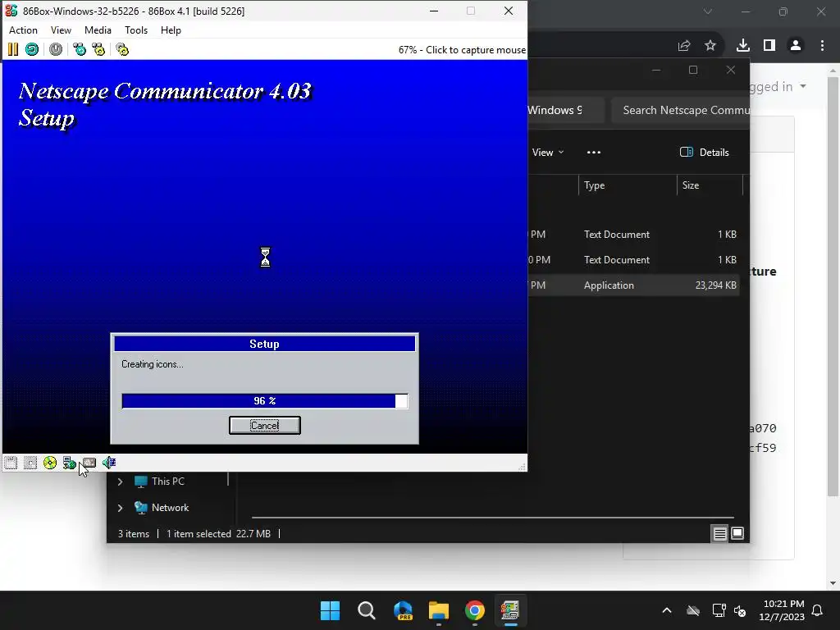Open Chrome three-dot menu
The width and height of the screenshot is (840, 630).
click(822, 46)
